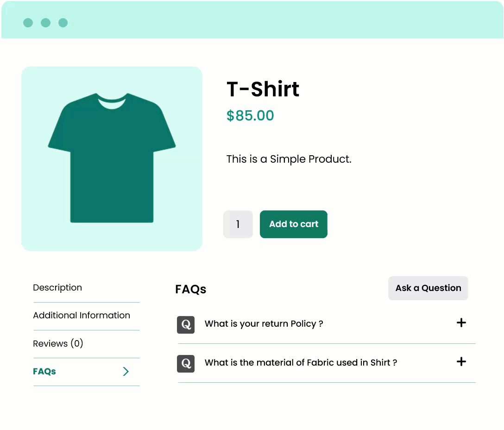The height and width of the screenshot is (430, 504).
Task: Click the first teal window dot
Action: [x=28, y=22]
